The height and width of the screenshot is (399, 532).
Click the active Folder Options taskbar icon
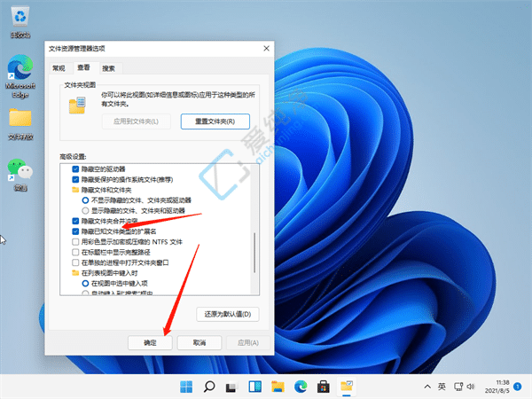[347, 387]
